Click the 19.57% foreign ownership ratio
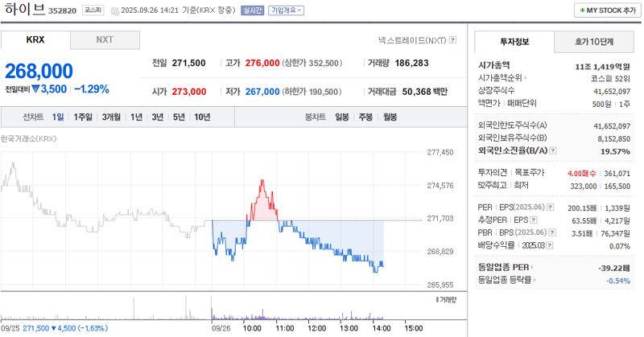Screen dimensions: 644x337 point(615,151)
